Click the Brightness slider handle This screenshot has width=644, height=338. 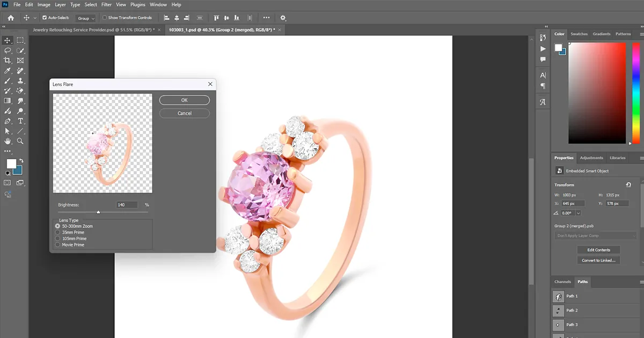coord(98,212)
